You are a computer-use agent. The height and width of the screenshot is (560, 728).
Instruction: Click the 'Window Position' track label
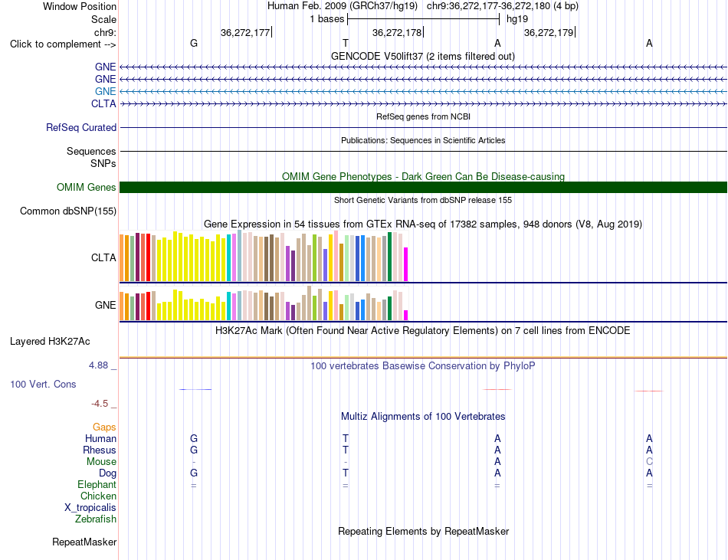(80, 6)
